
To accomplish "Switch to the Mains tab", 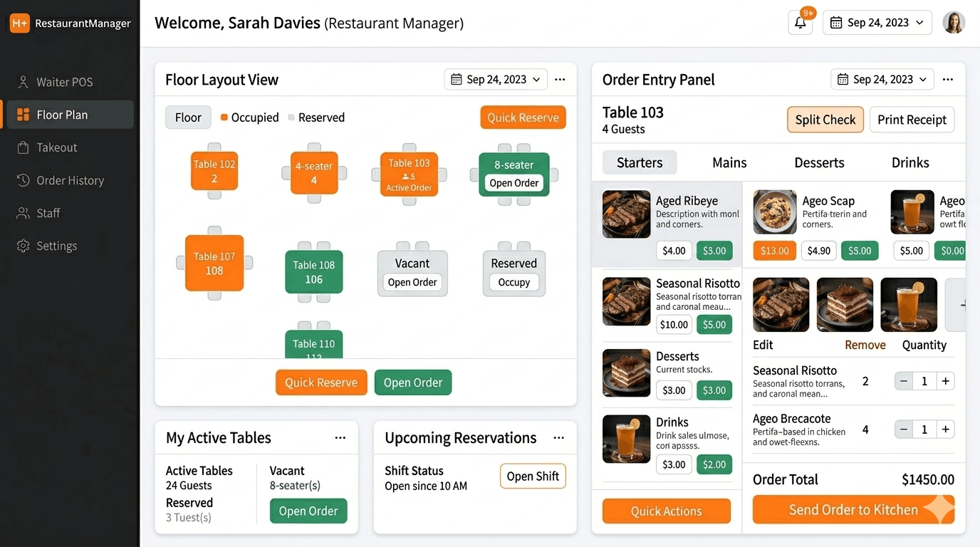I will [x=729, y=162].
